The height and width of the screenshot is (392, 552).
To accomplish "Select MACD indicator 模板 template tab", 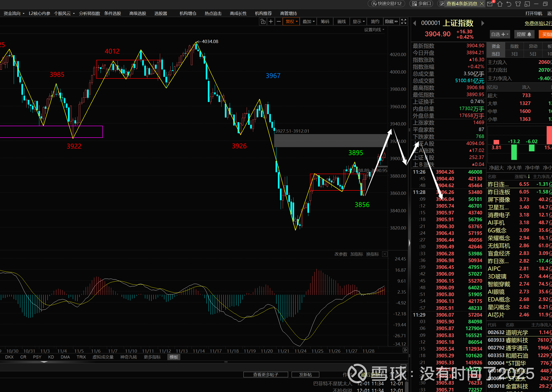I will coord(174,357).
